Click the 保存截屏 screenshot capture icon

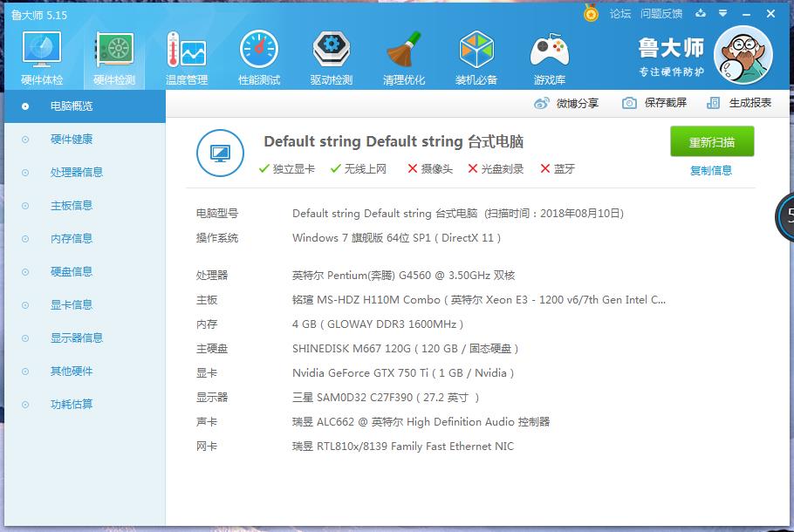[651, 103]
